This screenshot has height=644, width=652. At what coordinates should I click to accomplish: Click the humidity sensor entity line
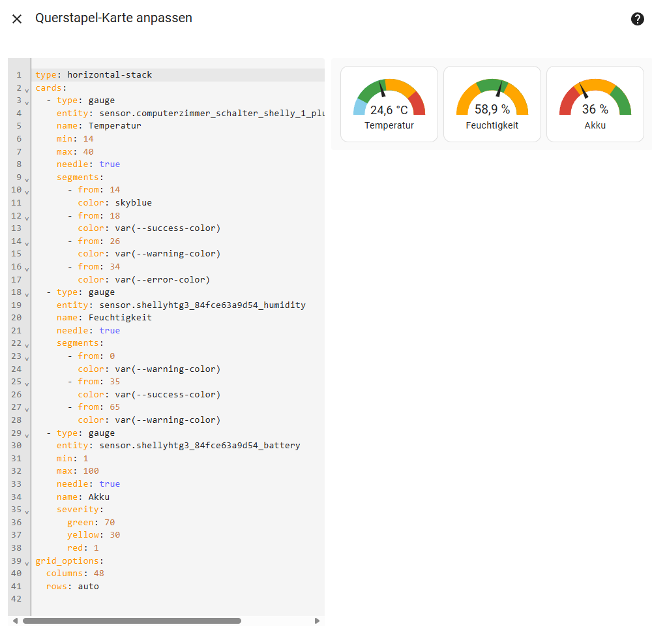pos(181,305)
